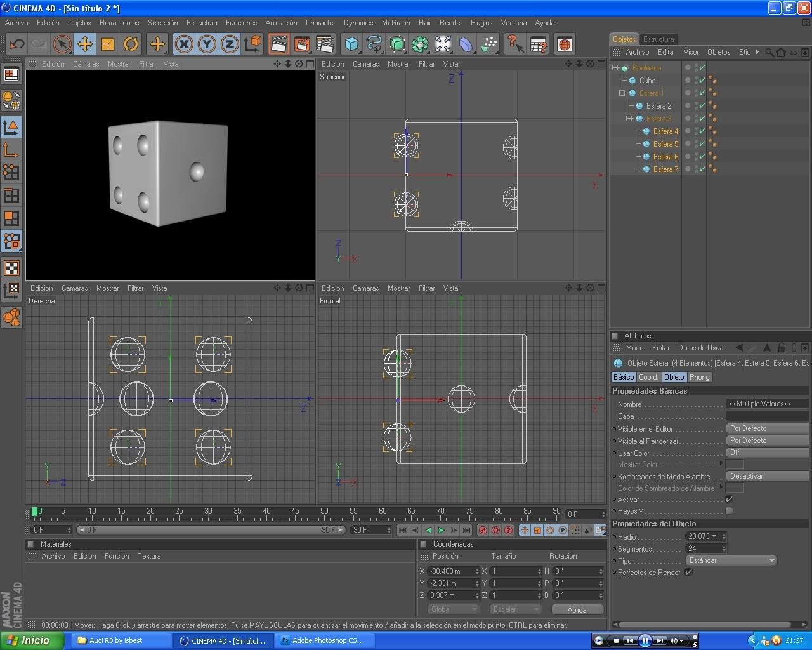The width and height of the screenshot is (812, 650).
Task: Switch to the Estructura tab
Action: [x=658, y=39]
